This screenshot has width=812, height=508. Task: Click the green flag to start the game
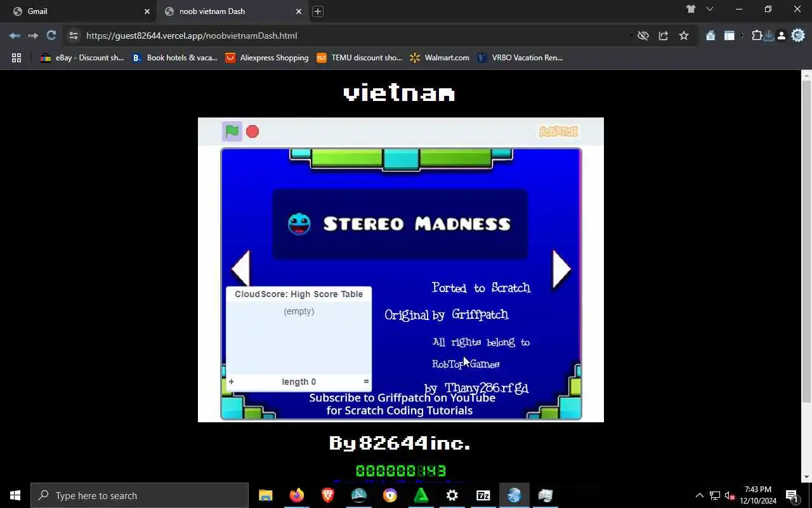(232, 131)
